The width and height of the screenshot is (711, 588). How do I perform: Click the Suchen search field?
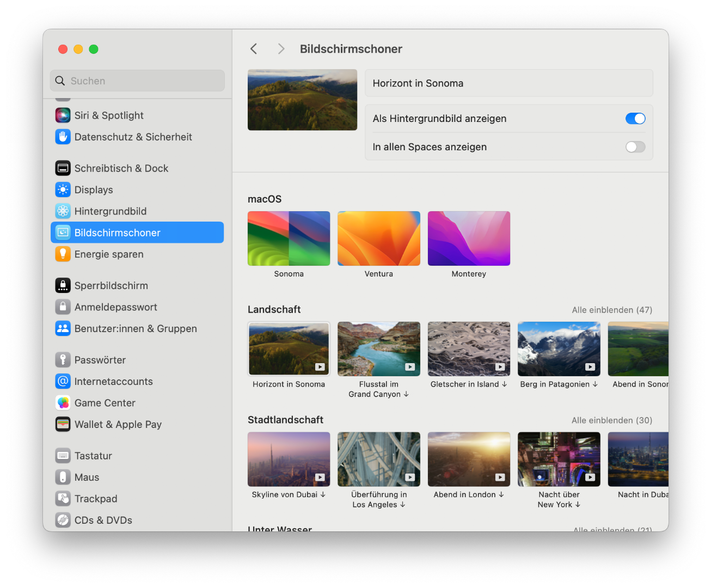(137, 81)
